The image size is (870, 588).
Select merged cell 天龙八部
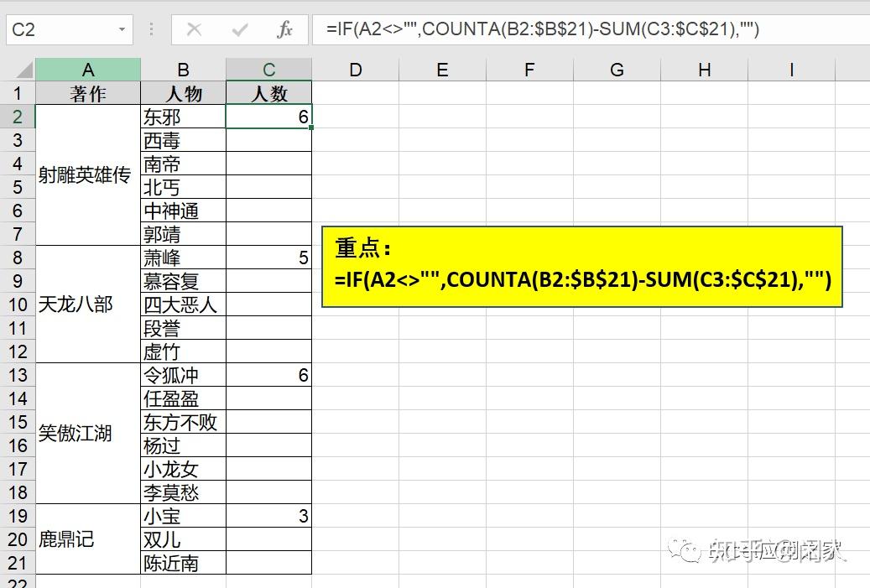pyautogui.click(x=87, y=304)
